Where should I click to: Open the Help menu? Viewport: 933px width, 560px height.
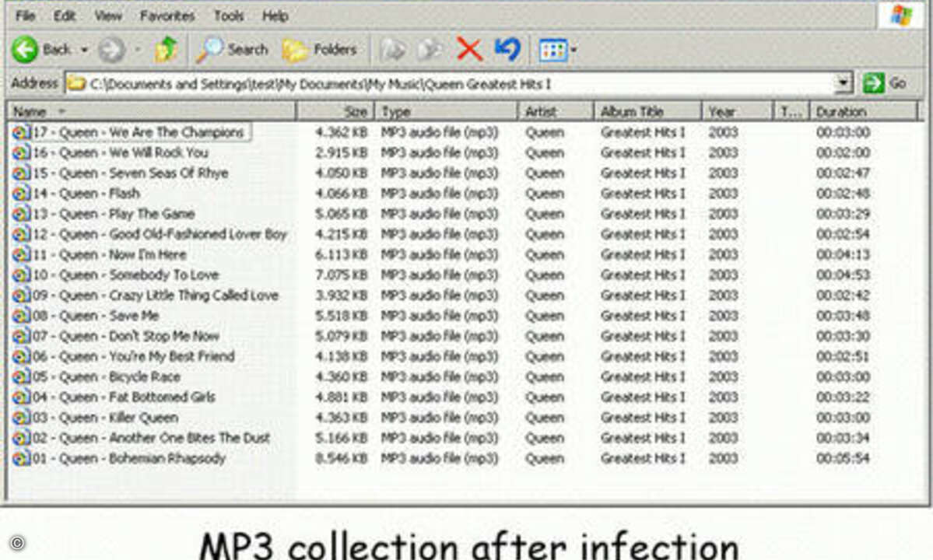coord(275,16)
